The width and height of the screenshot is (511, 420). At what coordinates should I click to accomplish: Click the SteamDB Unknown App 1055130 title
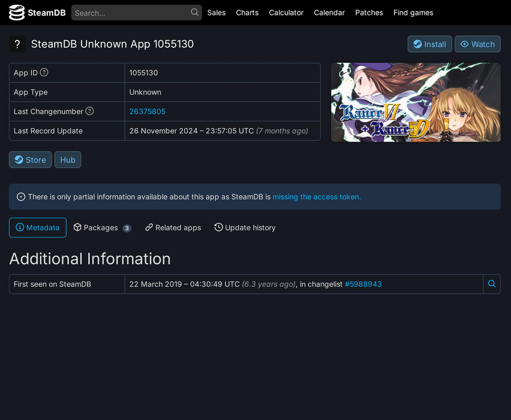click(112, 44)
